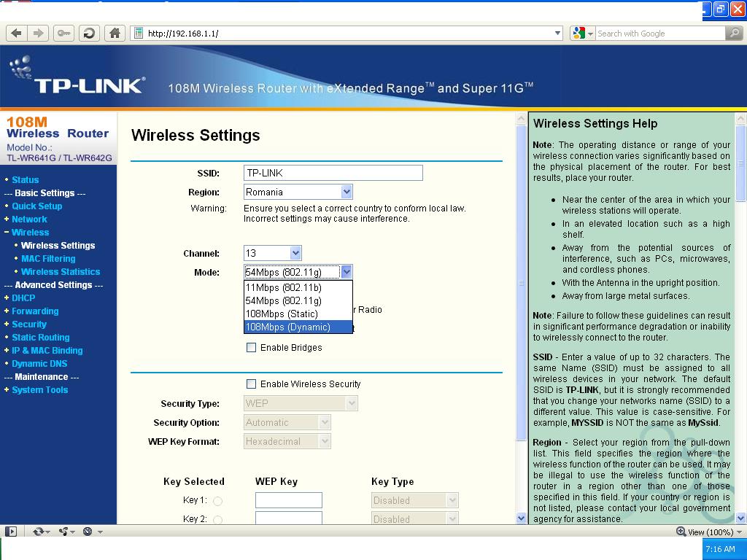
Task: Expand the Security sidebar menu
Action: 29,324
